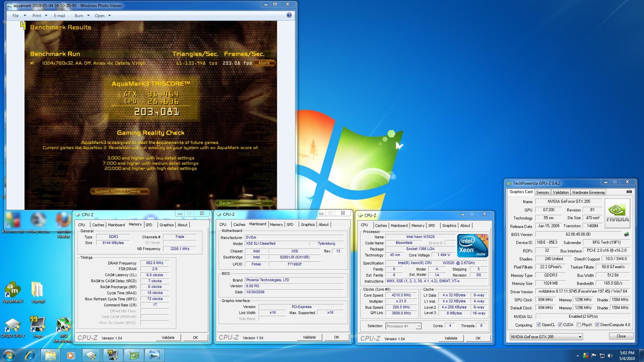This screenshot has width=644, height=362.
Task: Switch to Fraps via taskbar button
Action: click(113, 355)
